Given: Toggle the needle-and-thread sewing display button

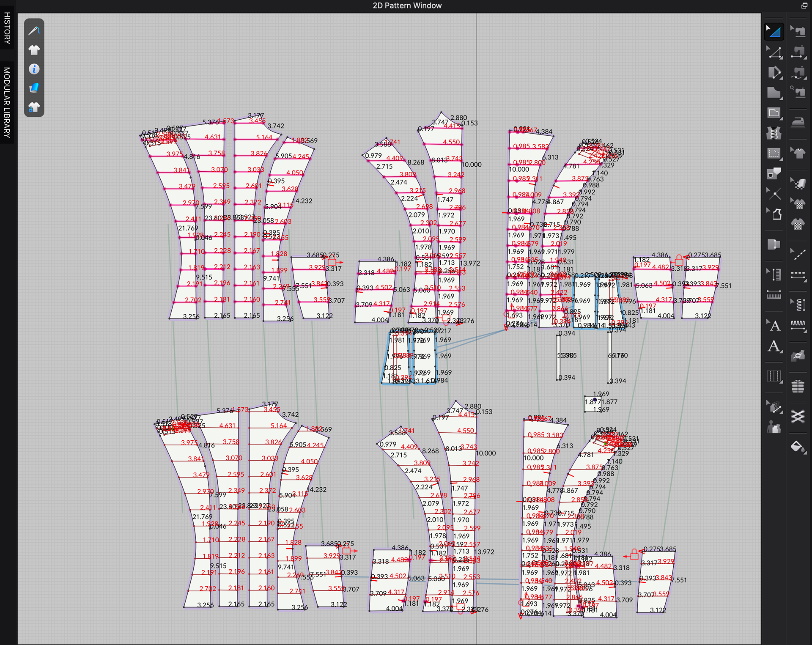Looking at the screenshot, I should [34, 31].
